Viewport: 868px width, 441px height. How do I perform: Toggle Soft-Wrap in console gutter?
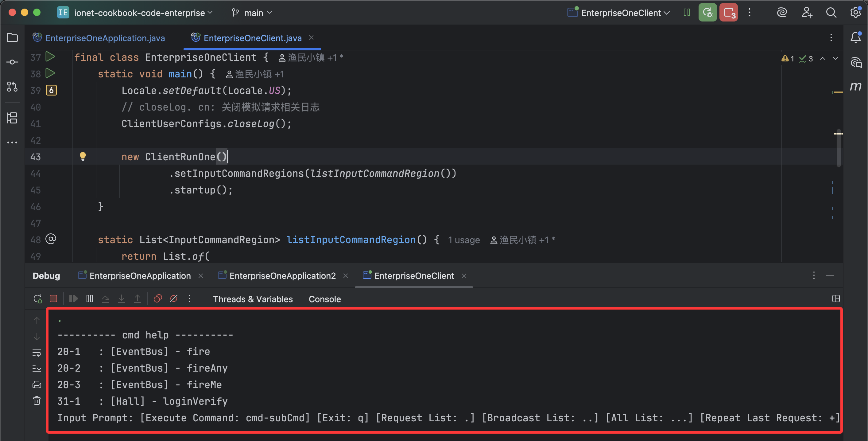(37, 353)
